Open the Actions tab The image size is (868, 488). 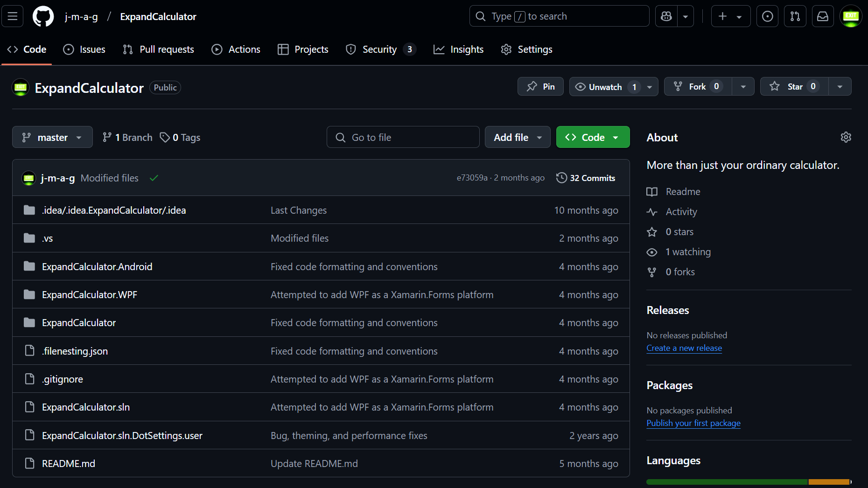tap(236, 49)
